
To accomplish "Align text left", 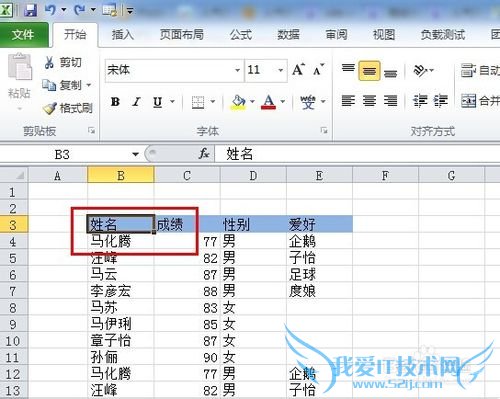I will click(348, 100).
